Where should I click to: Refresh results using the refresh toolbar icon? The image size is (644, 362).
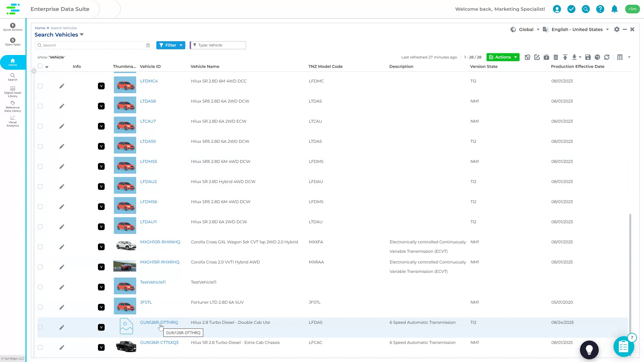(607, 57)
